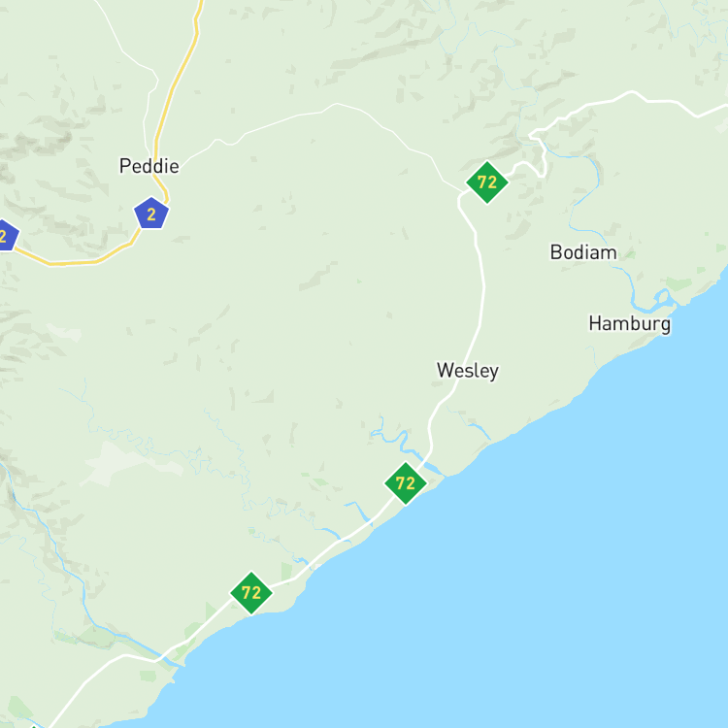The width and height of the screenshot is (728, 728).
Task: Click the route 72 shield nearest Bodiam
Action: click(487, 182)
